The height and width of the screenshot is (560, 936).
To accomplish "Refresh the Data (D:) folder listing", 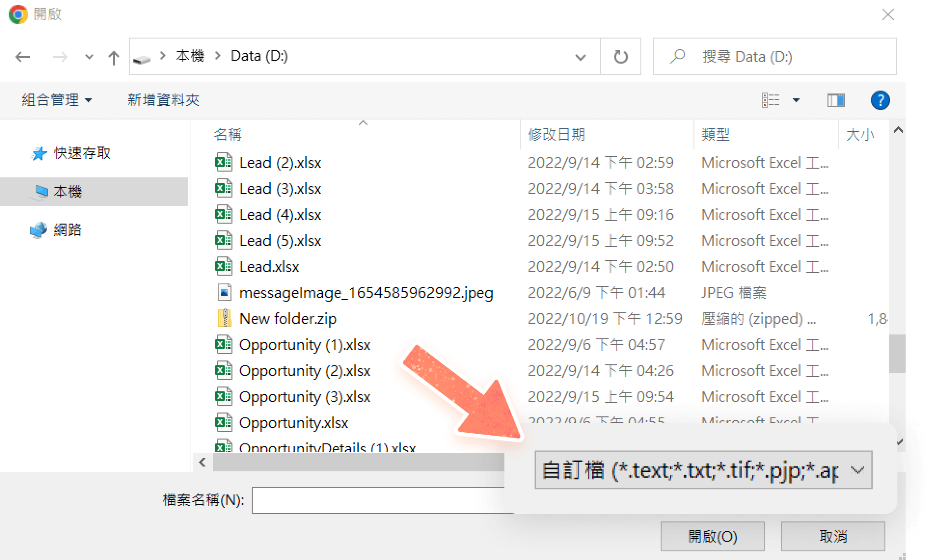I will point(621,57).
